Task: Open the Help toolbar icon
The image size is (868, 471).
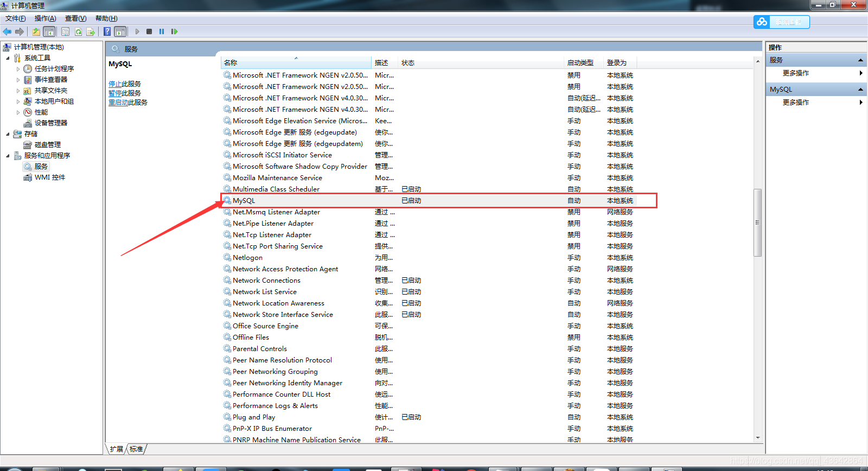Action: click(x=107, y=31)
